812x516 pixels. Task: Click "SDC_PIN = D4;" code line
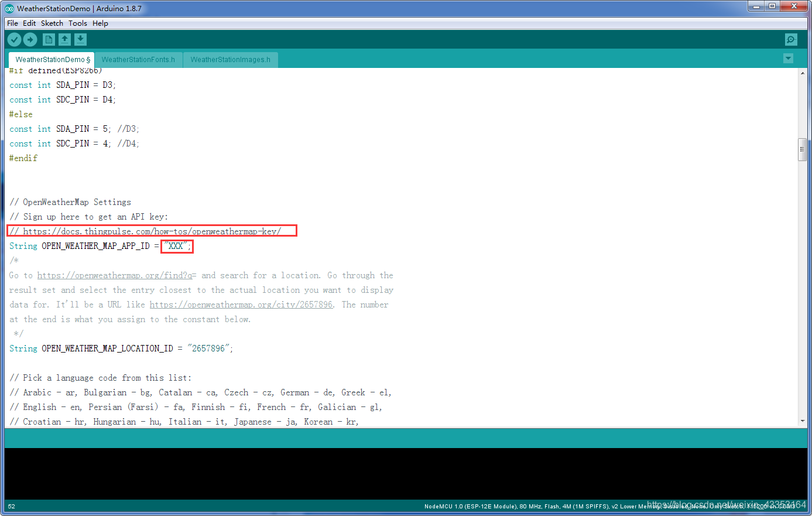[63, 100]
